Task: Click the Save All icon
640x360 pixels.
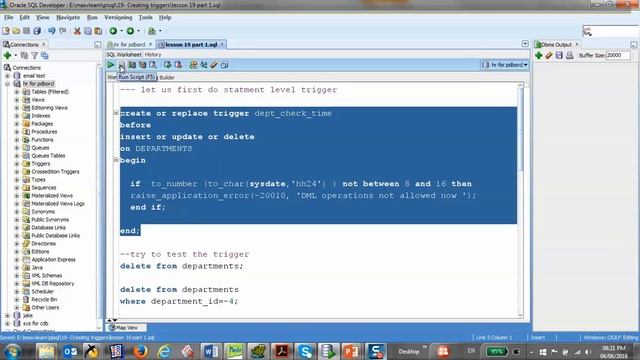Action: click(x=37, y=31)
